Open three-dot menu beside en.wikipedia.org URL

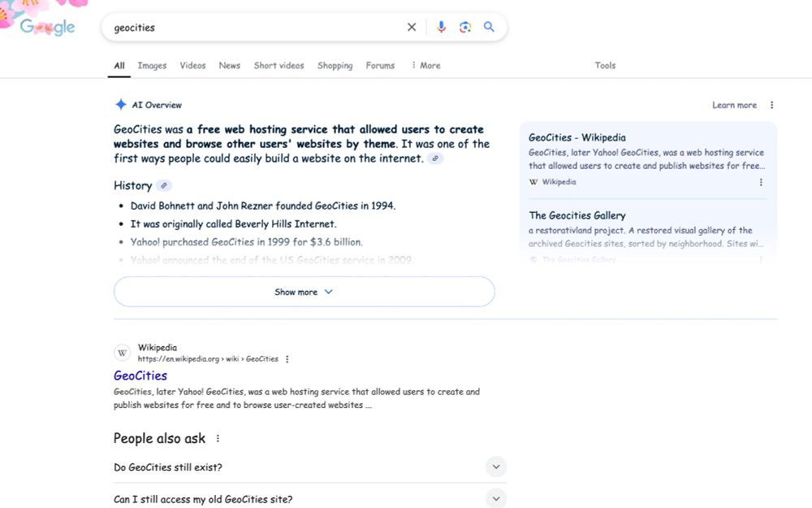pyautogui.click(x=287, y=358)
